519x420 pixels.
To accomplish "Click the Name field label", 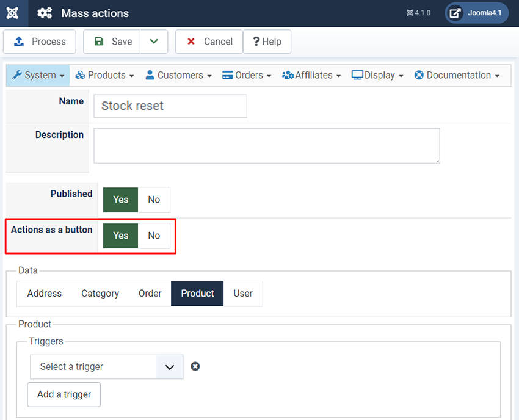I will point(71,101).
